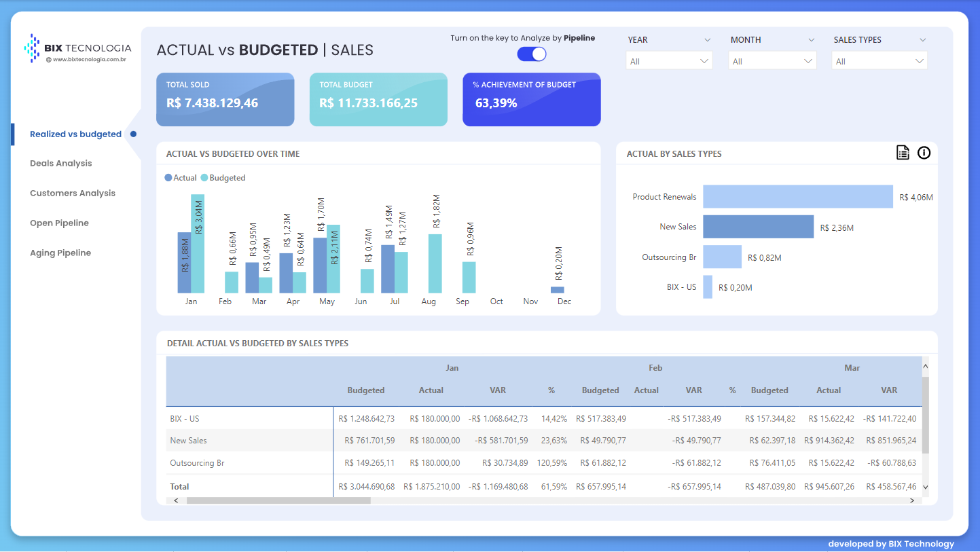Toggle the Actual series in the chart legend
Viewport: 980px width, 552px height.
pos(181,178)
